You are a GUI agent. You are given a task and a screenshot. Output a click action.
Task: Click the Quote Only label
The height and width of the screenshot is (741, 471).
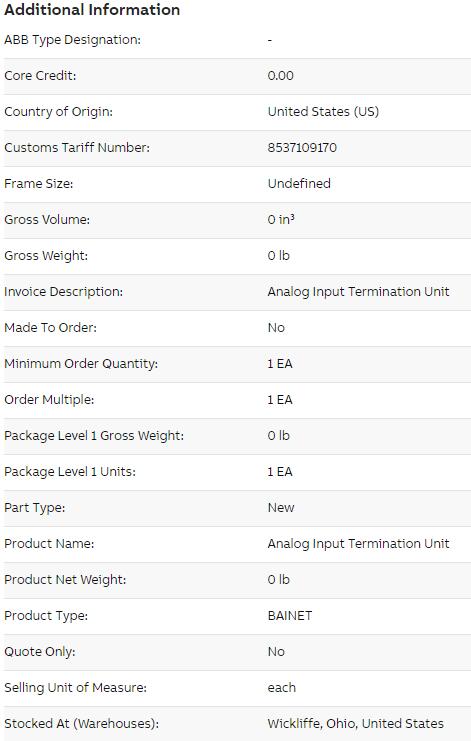click(40, 652)
